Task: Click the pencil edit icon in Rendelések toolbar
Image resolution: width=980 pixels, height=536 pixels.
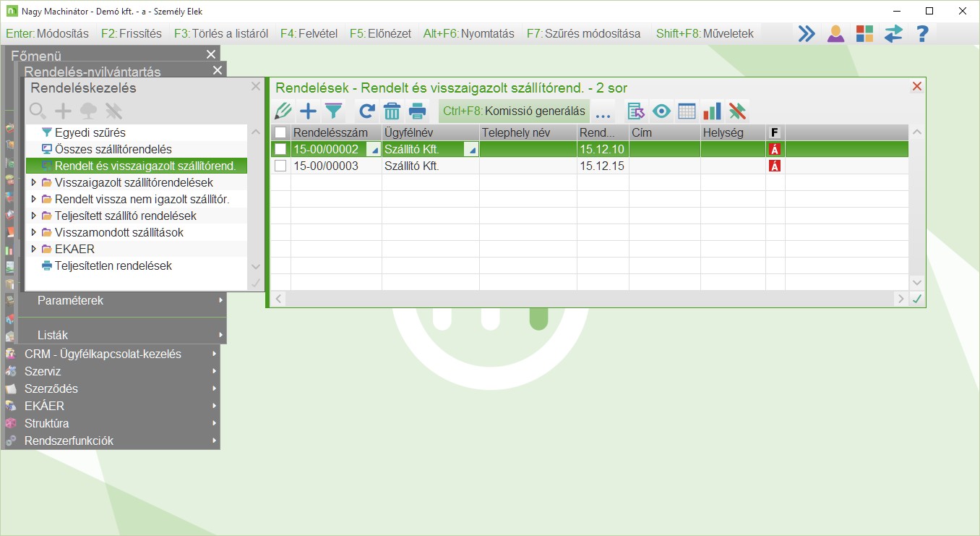Action: click(x=283, y=111)
